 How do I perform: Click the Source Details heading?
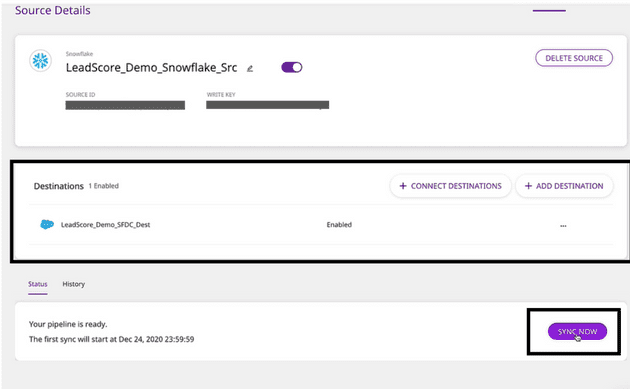(x=53, y=10)
